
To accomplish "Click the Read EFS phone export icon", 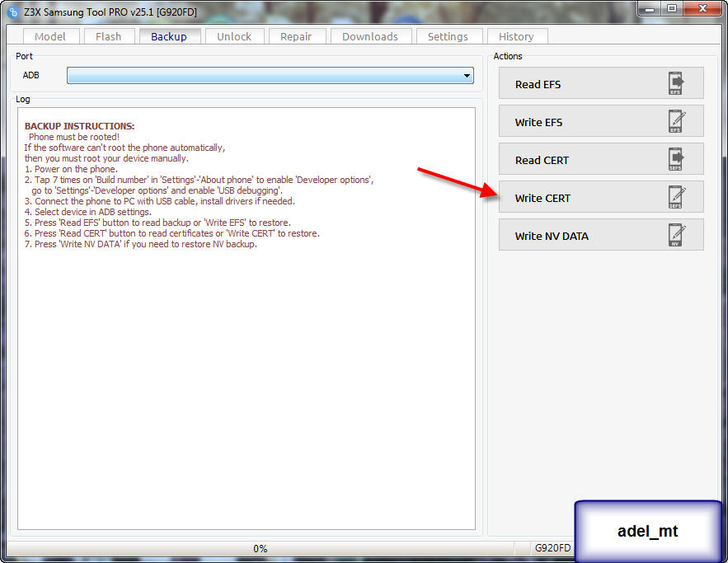I will coord(676,83).
